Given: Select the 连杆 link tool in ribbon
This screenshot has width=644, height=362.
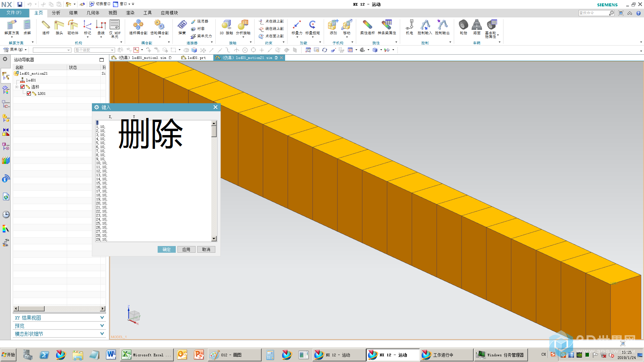Looking at the screenshot, I should [46, 27].
